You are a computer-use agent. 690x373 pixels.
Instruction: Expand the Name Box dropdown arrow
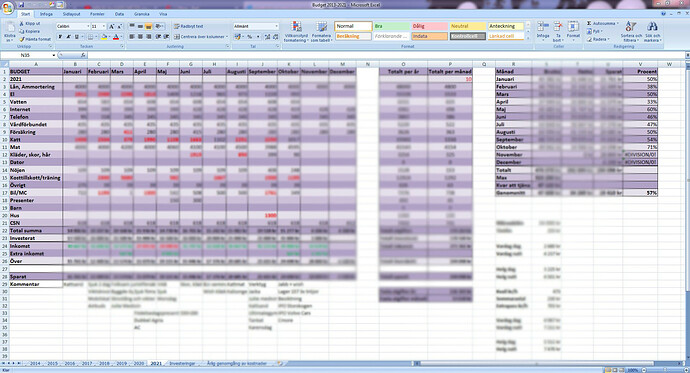(54, 55)
